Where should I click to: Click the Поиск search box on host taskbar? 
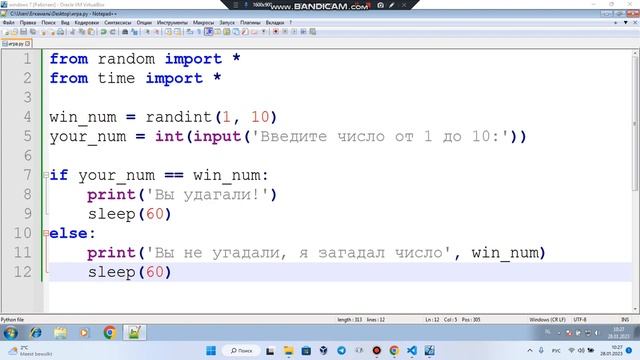point(241,351)
